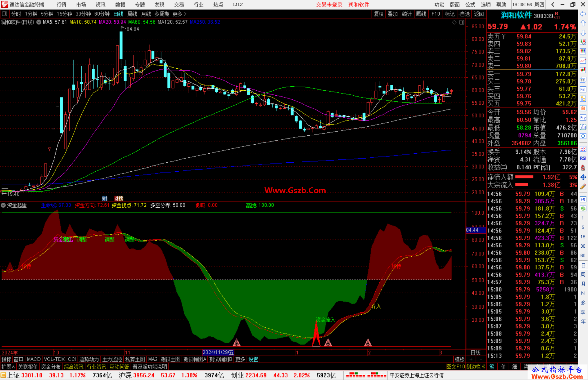Click the orange document icon in sidebar
Screen dimensions: 588x380
pyautogui.click(x=583, y=108)
